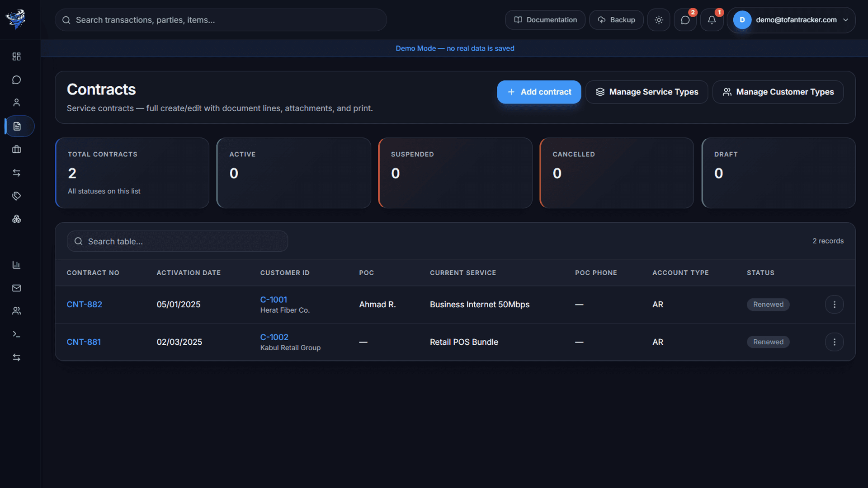Image resolution: width=868 pixels, height=488 pixels.
Task: Sort by Activation Date column header
Action: (x=189, y=273)
